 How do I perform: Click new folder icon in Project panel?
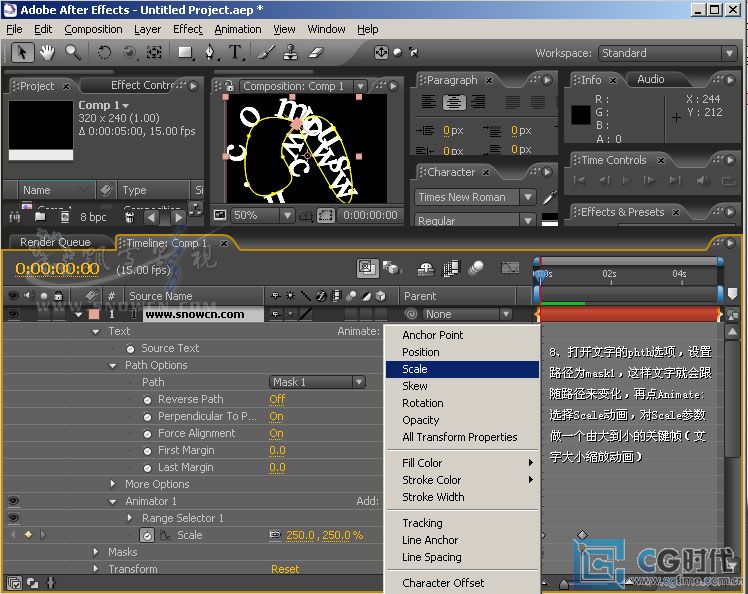pos(41,217)
